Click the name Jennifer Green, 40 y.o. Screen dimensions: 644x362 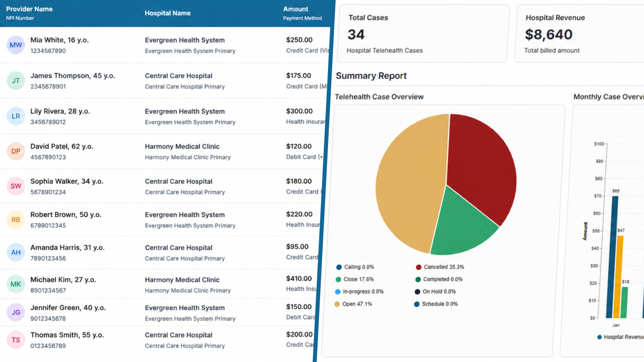point(68,308)
